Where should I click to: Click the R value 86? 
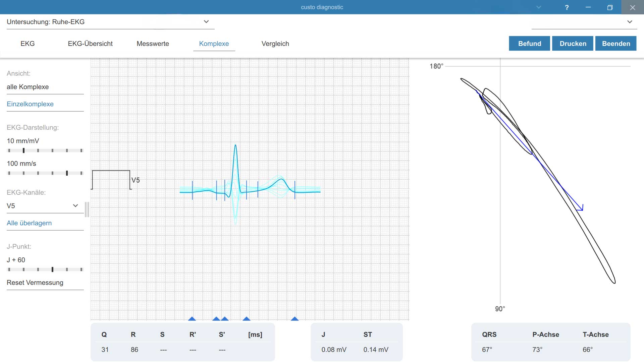tap(134, 350)
